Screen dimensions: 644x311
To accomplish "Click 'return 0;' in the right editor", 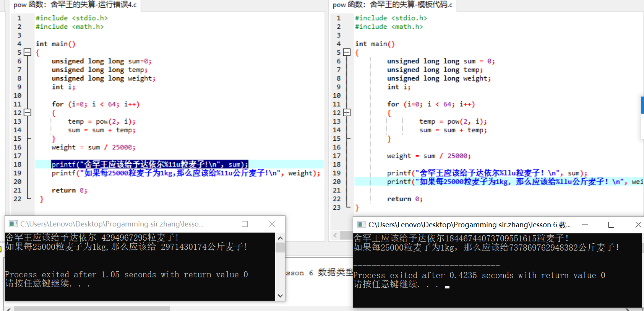I will [405, 199].
